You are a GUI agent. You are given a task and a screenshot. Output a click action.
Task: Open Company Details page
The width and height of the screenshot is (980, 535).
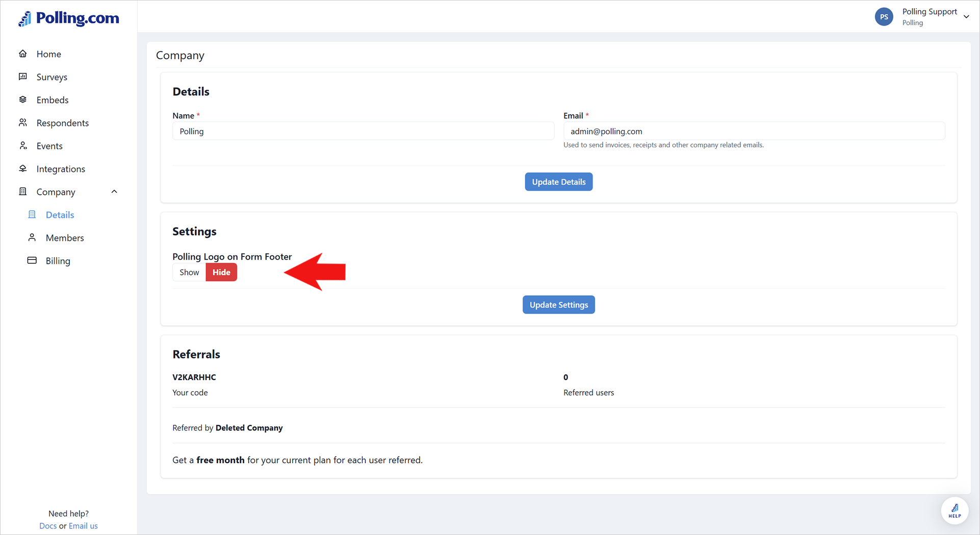point(60,215)
